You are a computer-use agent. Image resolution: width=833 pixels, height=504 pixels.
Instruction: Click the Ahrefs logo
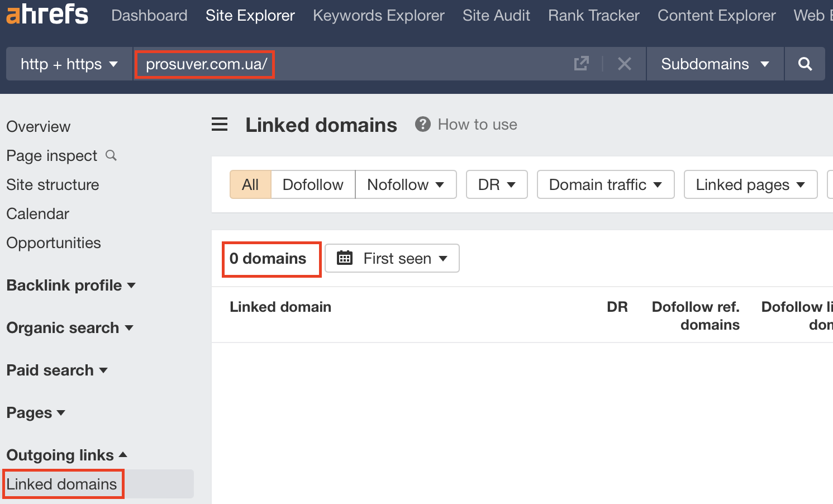coord(47,15)
